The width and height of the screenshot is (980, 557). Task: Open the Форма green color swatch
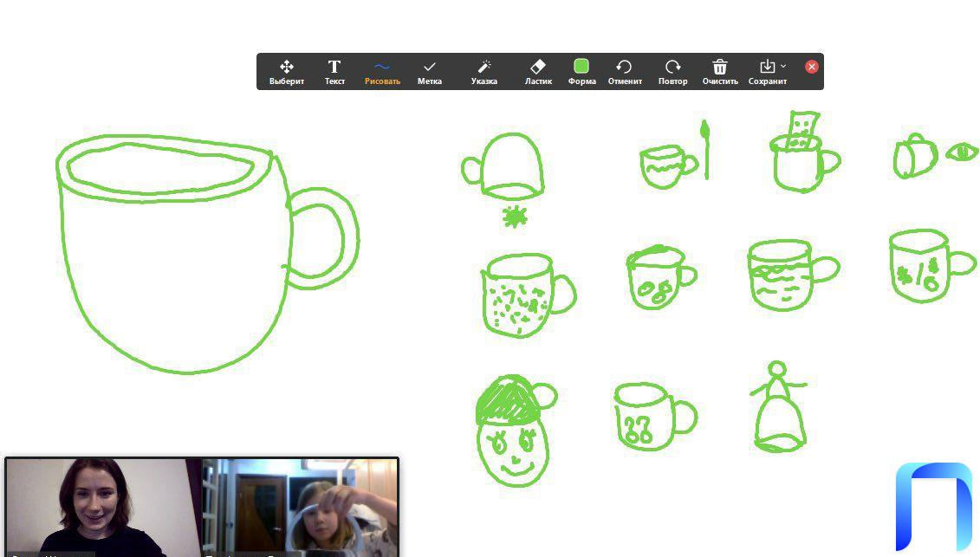[581, 66]
